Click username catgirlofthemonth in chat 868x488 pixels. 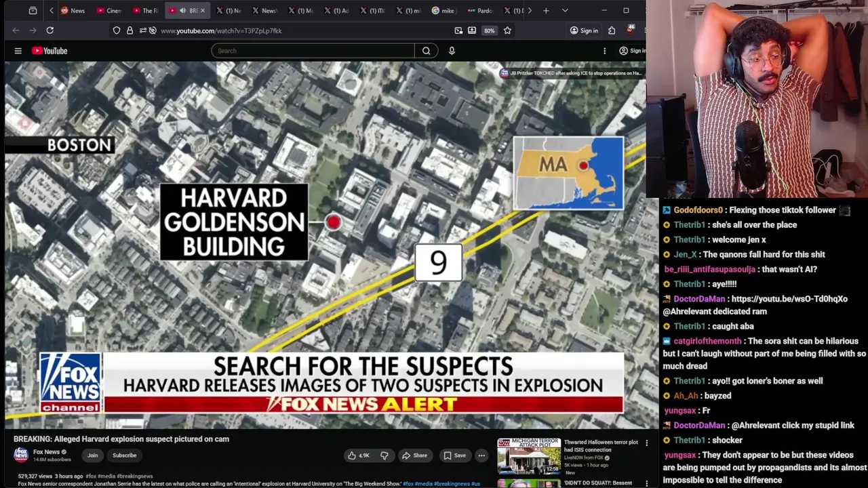pyautogui.click(x=707, y=341)
